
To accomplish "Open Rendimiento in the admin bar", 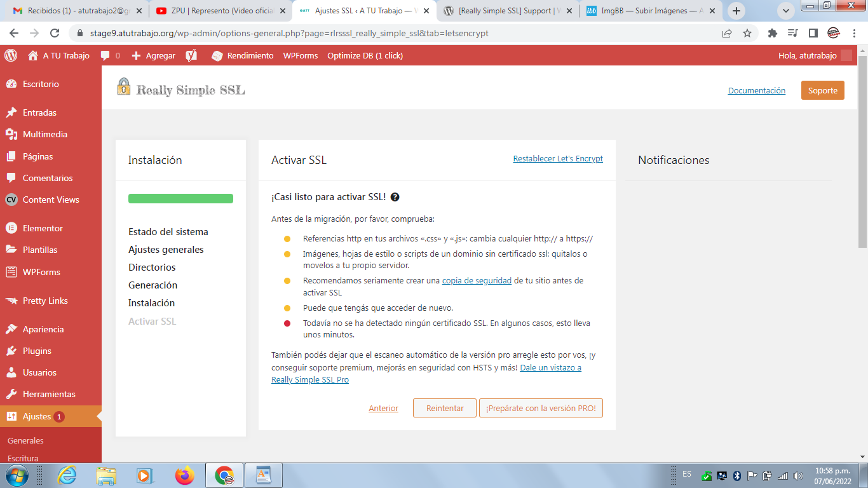I will coord(242,55).
